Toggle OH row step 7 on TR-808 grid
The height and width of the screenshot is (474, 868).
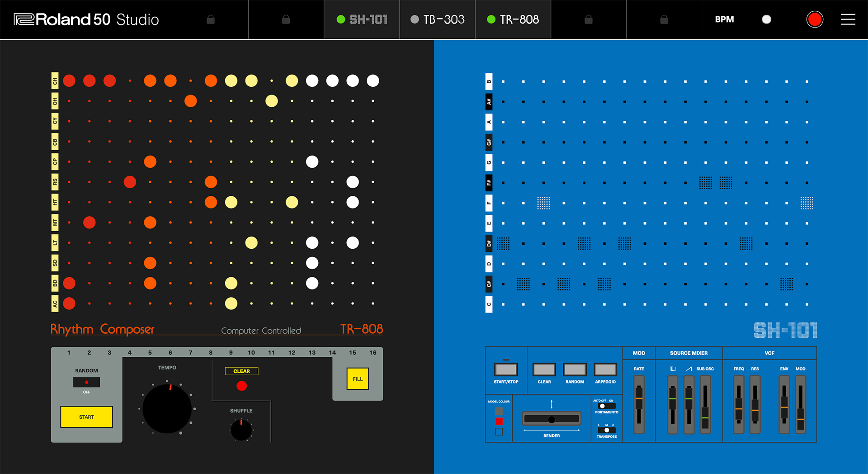[191, 101]
